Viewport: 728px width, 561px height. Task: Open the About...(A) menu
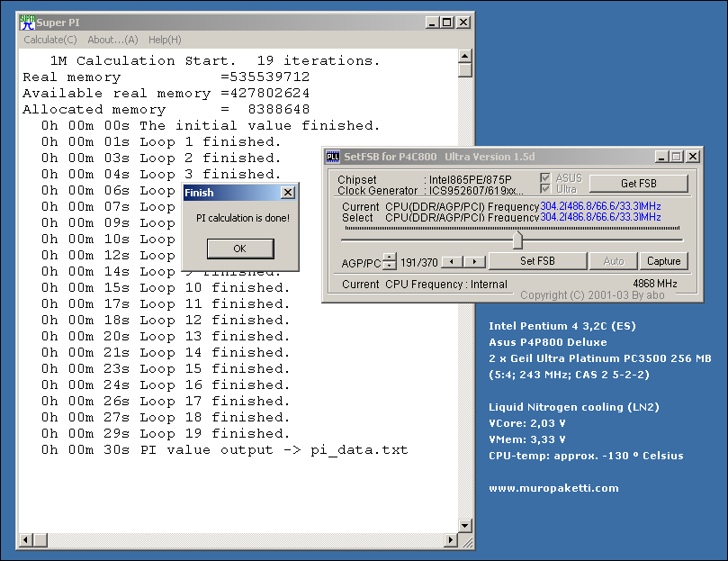coord(112,40)
